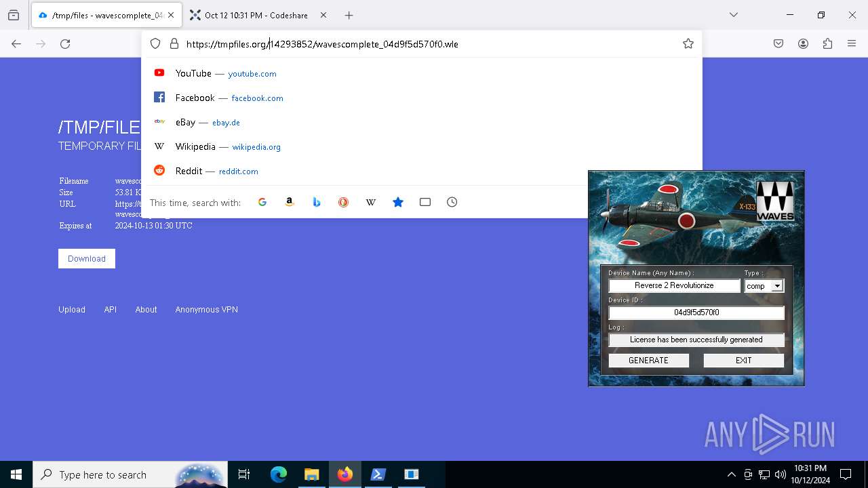Image resolution: width=868 pixels, height=488 pixels.
Task: Click the keygen Log status message
Action: coord(696,340)
